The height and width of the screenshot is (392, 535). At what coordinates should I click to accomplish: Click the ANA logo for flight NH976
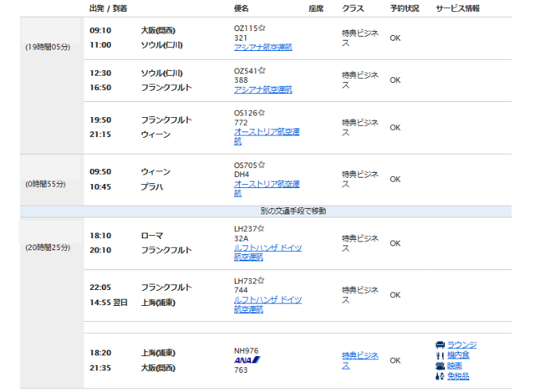coord(247,360)
